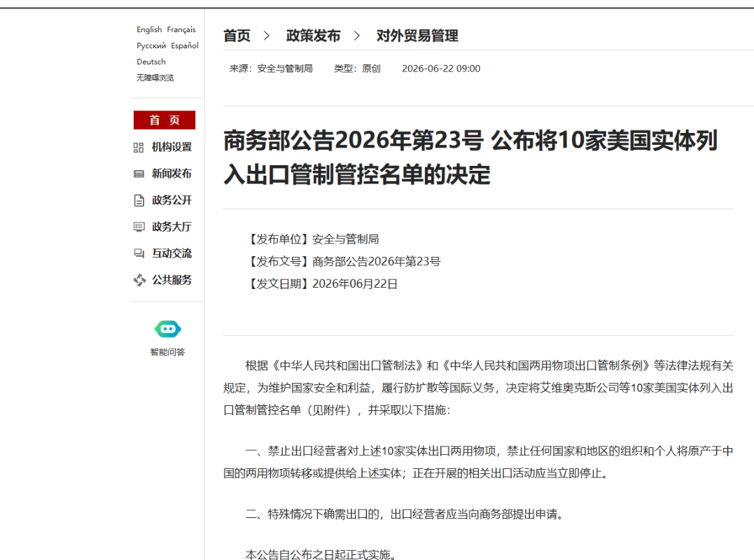Viewport: 754px width, 560px height.
Task: Go to 政策发布 in the breadcrumb
Action: 313,36
